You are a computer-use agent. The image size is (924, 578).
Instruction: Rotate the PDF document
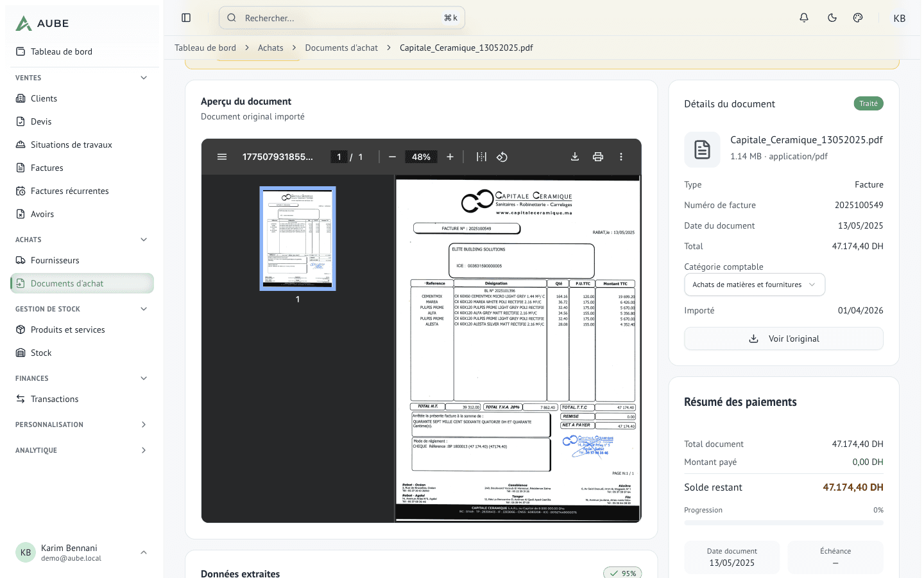502,157
